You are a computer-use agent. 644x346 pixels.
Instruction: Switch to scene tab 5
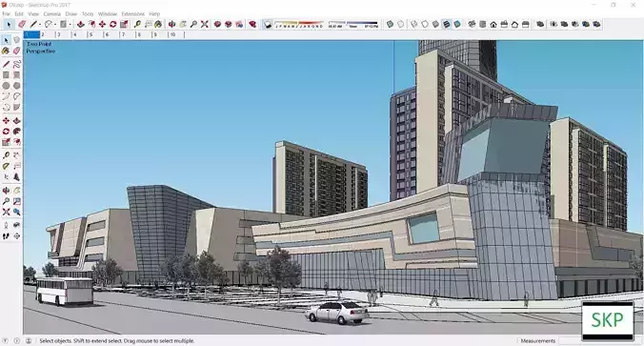[x=95, y=35]
